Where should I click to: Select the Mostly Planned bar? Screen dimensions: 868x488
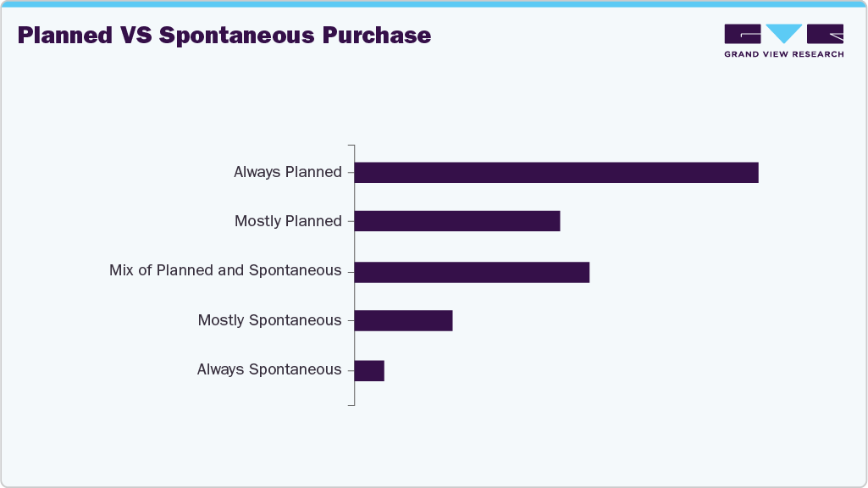tap(457, 221)
